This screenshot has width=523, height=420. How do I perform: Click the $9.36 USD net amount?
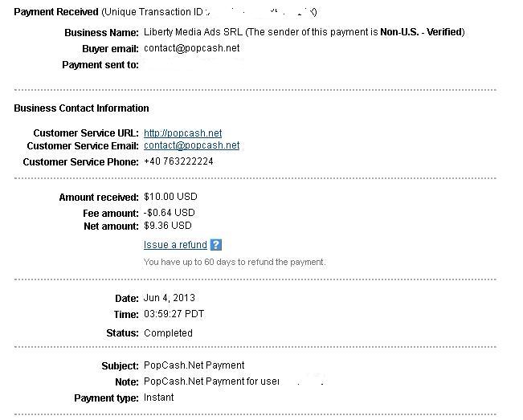168,226
